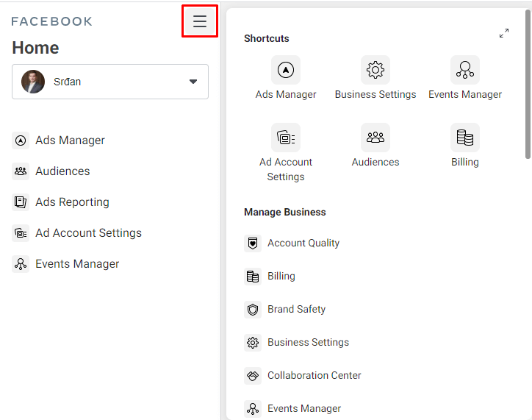532x420 pixels.
Task: Open Events Manager shortcut icon
Action: point(465,70)
